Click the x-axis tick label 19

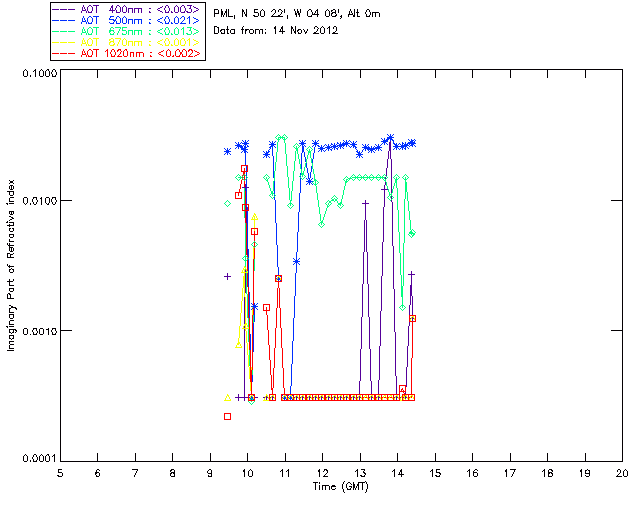coord(585,473)
